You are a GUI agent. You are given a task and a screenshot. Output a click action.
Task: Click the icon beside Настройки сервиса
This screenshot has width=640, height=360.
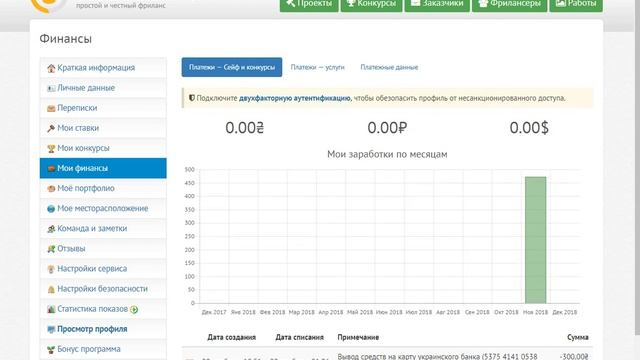coord(51,269)
